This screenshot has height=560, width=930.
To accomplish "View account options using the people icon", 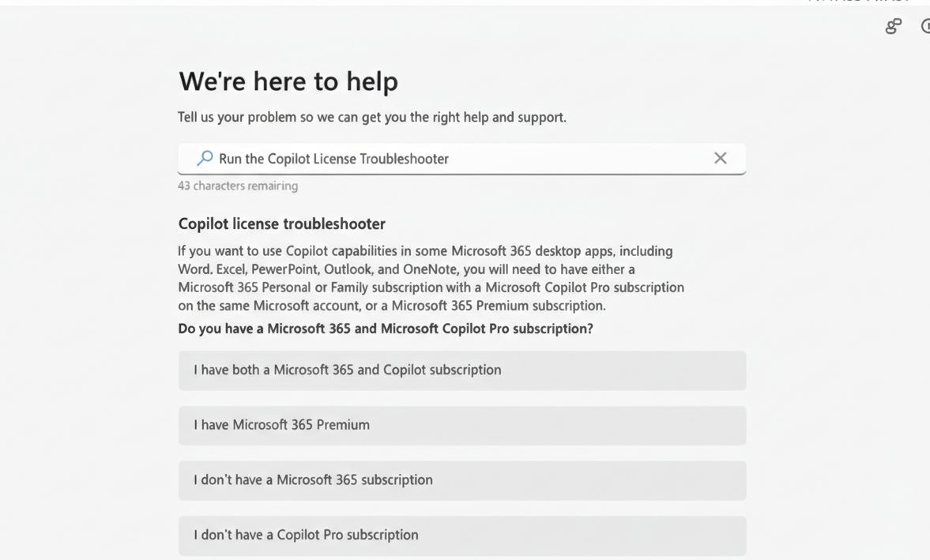I will (x=892, y=26).
